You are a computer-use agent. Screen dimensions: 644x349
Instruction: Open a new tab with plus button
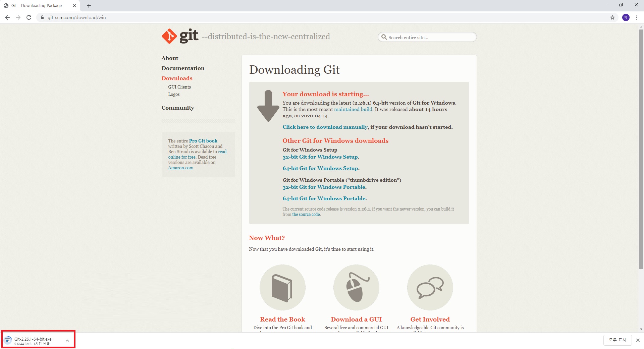(x=89, y=6)
